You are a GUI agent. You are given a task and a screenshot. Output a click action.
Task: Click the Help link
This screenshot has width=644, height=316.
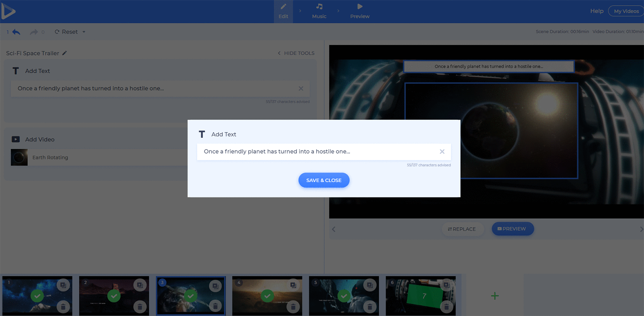point(597,11)
